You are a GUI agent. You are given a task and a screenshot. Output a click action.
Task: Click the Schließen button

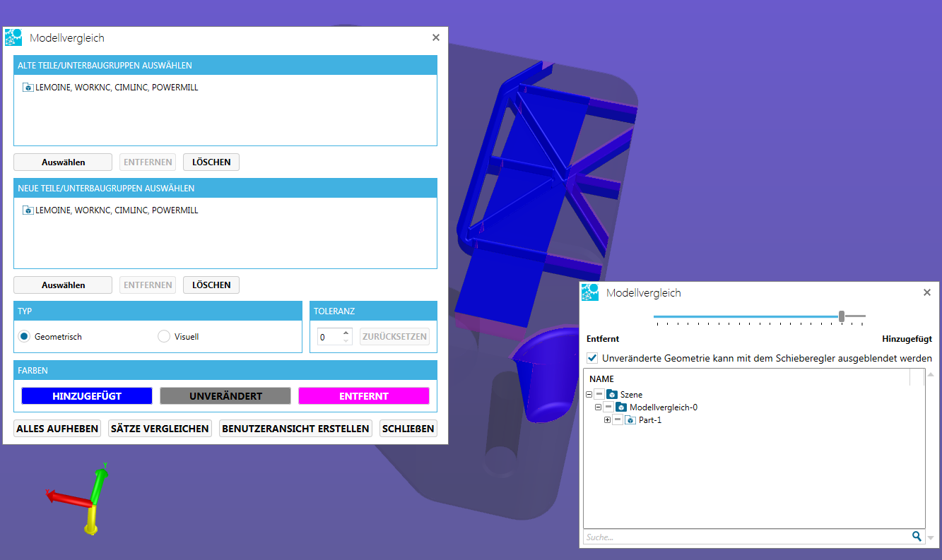coord(408,429)
